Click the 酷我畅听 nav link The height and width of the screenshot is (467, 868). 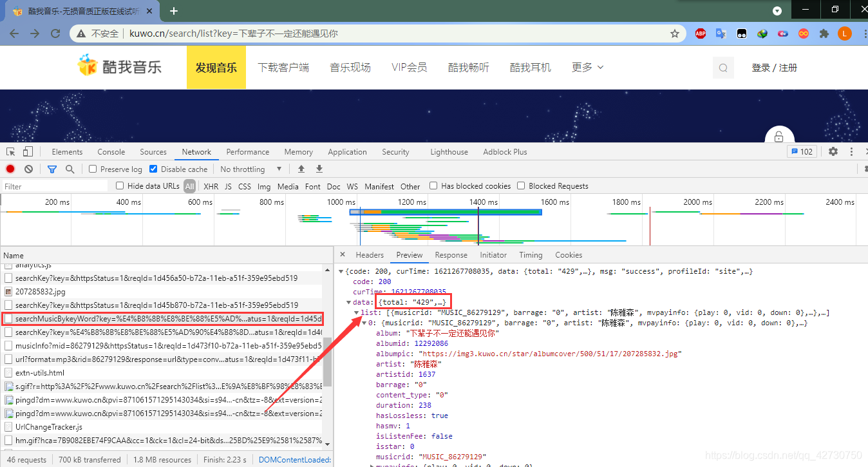coord(469,67)
